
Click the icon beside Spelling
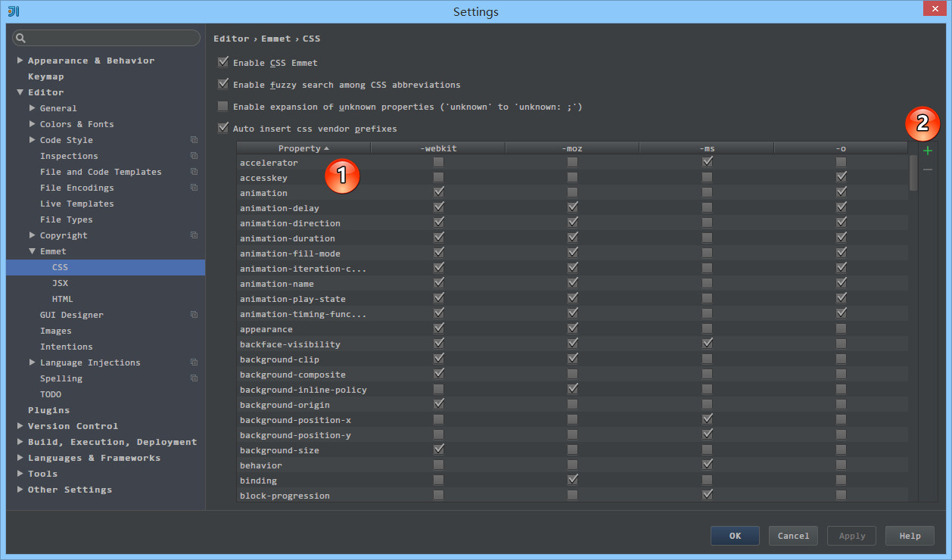194,378
